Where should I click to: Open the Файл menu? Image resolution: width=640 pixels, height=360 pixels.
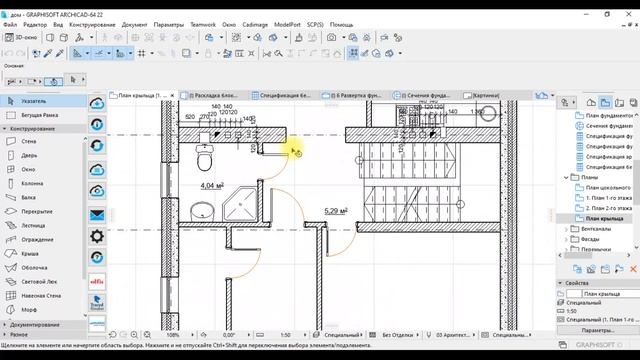[10, 24]
